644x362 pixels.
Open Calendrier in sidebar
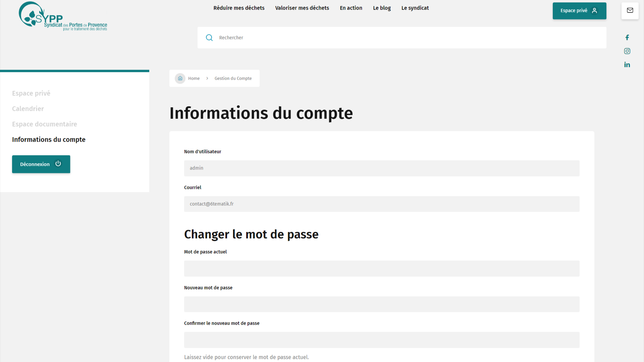[x=28, y=109]
